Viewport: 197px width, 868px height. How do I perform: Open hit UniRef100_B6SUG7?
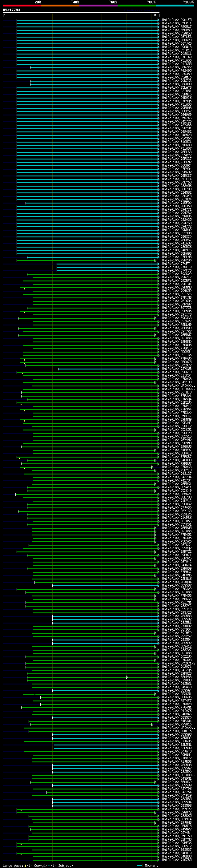tap(177, 850)
